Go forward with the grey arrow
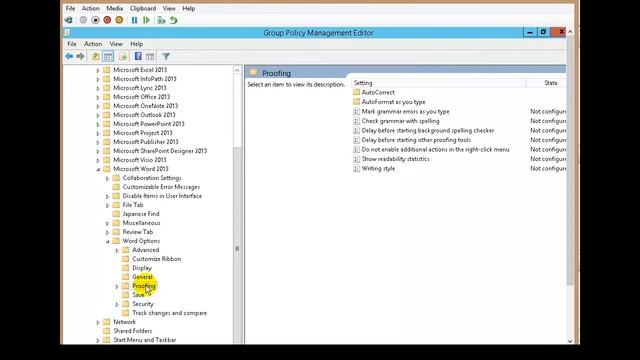This screenshot has height=360, width=640. tap(80, 56)
